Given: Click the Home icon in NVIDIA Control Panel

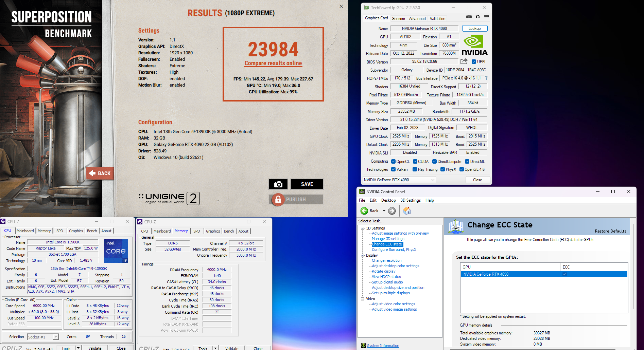Looking at the screenshot, I should point(407,211).
